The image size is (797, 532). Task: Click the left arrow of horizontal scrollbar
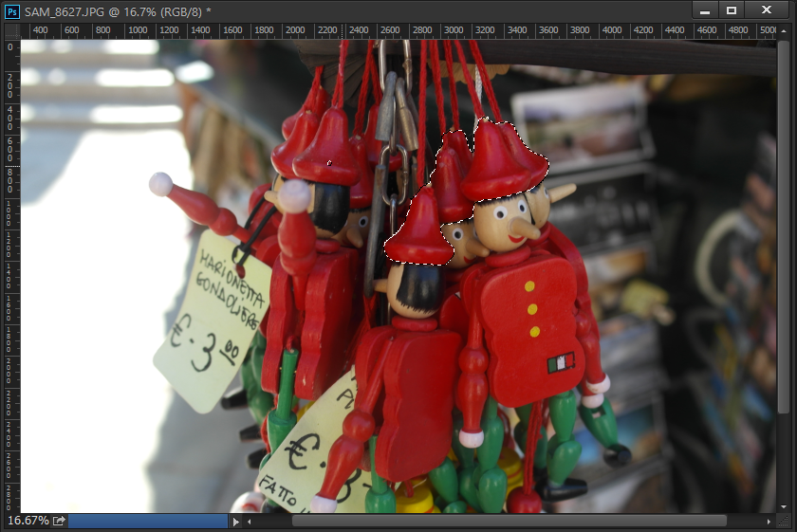click(x=250, y=522)
